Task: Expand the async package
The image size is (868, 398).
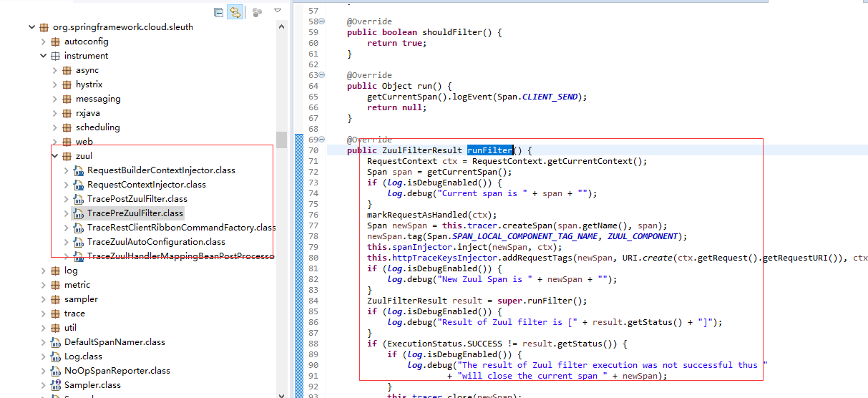Action: (54, 70)
